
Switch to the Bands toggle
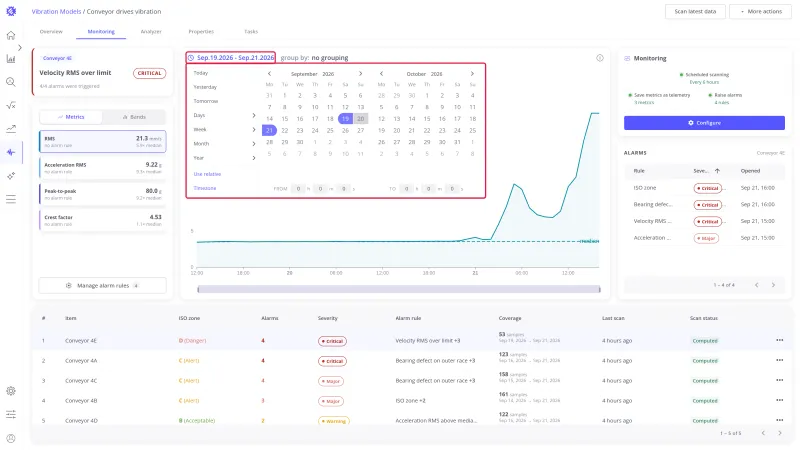pos(134,117)
